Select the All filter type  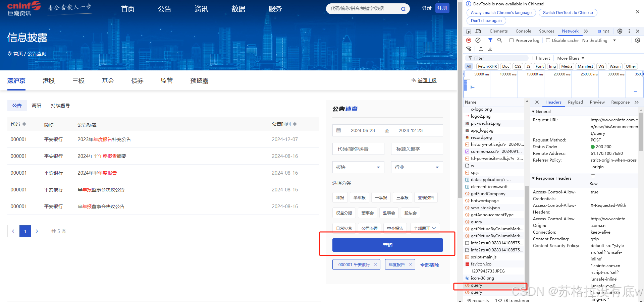pos(469,66)
